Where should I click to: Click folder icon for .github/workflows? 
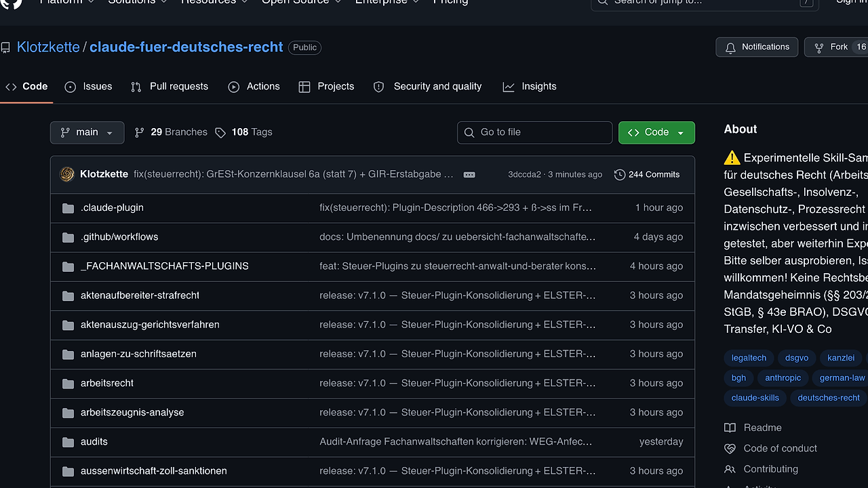[68, 237]
